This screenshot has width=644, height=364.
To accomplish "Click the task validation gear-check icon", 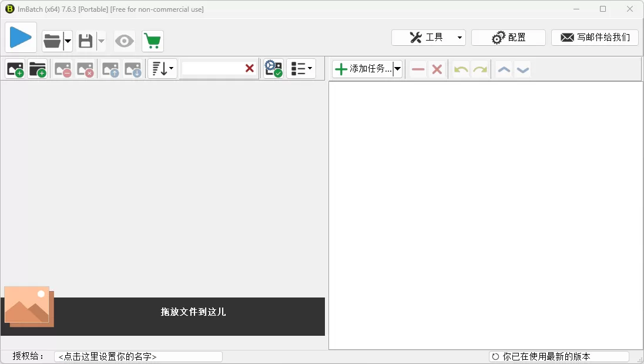I will click(x=273, y=68).
